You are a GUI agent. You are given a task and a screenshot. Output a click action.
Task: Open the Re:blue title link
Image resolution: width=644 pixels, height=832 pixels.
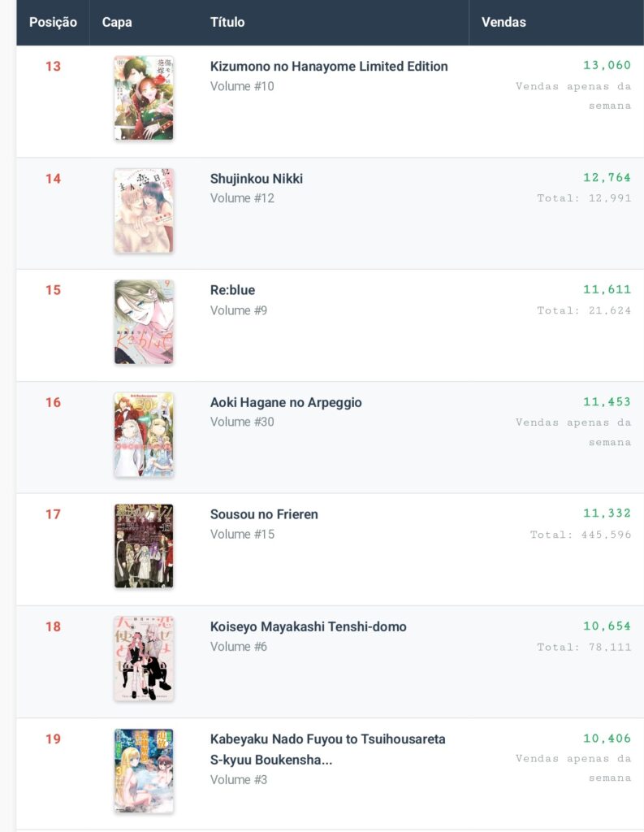click(232, 290)
